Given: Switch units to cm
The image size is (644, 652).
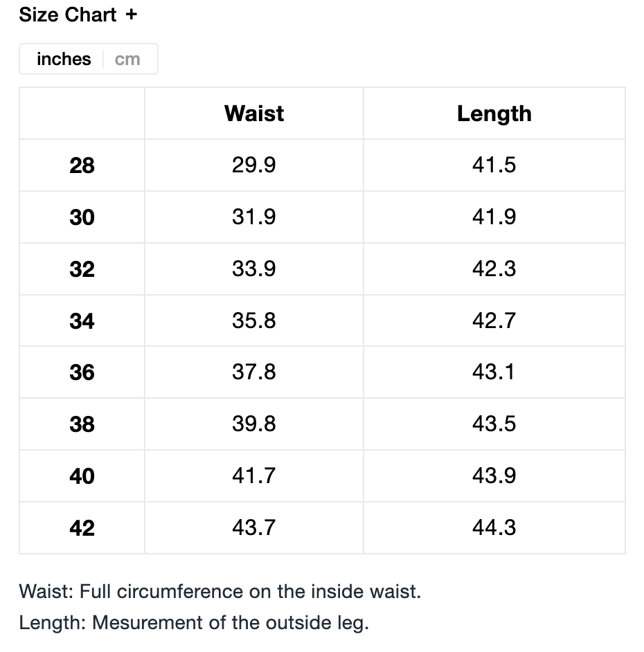Looking at the screenshot, I should [x=127, y=60].
